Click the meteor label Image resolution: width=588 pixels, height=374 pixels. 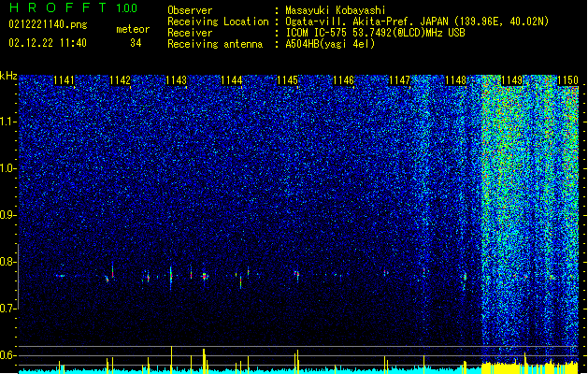coord(133,29)
